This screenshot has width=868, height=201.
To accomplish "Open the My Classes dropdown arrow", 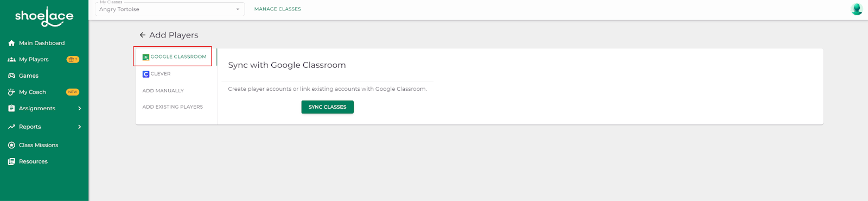I will tap(238, 9).
